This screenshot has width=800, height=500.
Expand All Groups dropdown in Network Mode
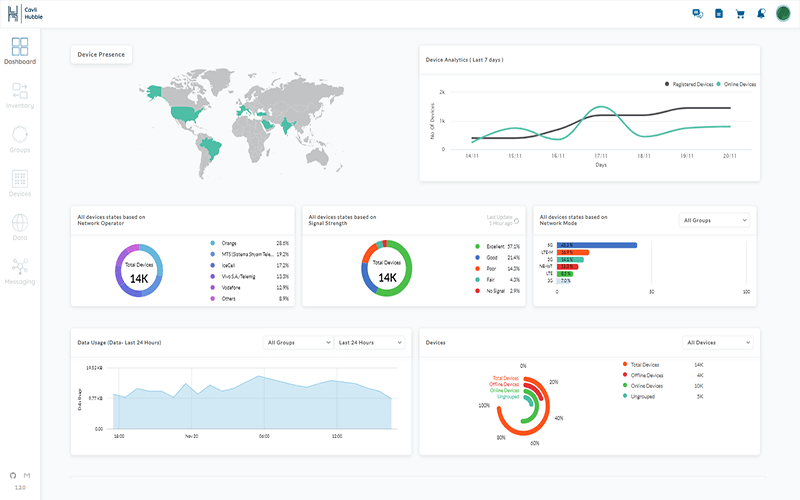point(714,220)
